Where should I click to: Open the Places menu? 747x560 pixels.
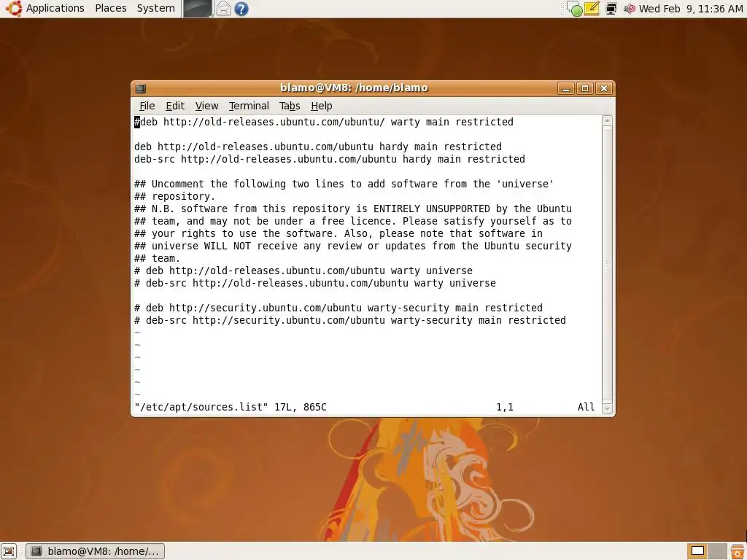(111, 8)
